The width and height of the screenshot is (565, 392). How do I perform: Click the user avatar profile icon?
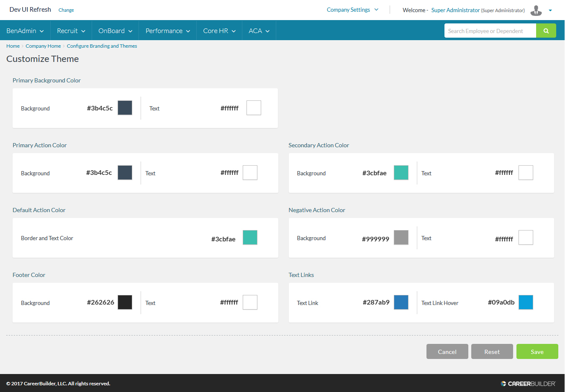[536, 10]
